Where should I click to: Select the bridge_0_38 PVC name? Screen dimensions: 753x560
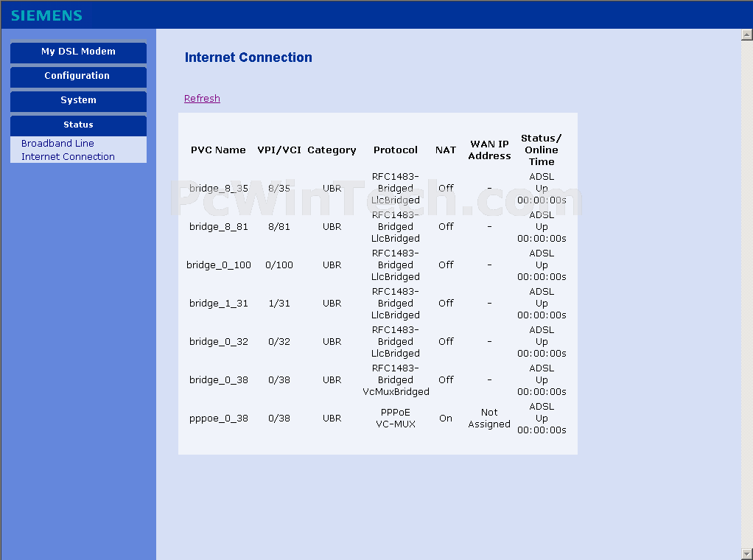[x=219, y=380]
